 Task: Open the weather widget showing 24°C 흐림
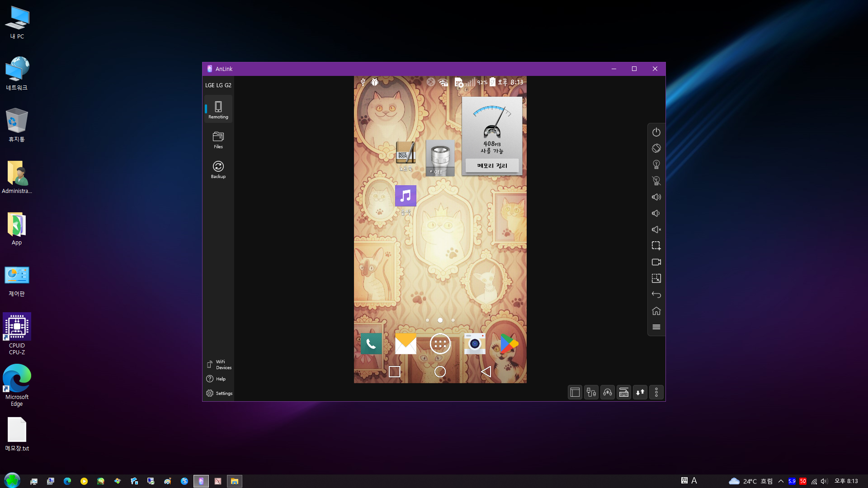click(750, 481)
